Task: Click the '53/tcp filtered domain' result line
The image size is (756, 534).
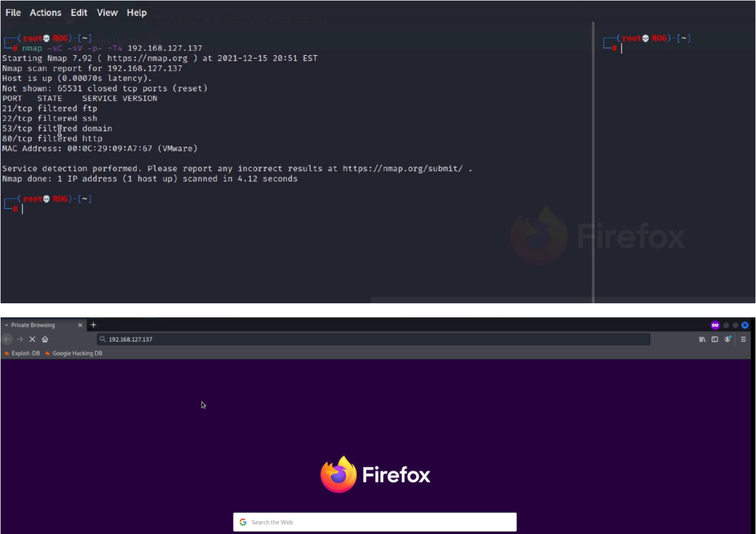Action: tap(57, 128)
